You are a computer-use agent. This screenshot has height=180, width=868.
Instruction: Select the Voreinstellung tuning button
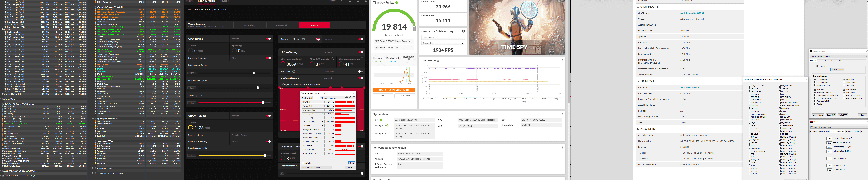249,25
